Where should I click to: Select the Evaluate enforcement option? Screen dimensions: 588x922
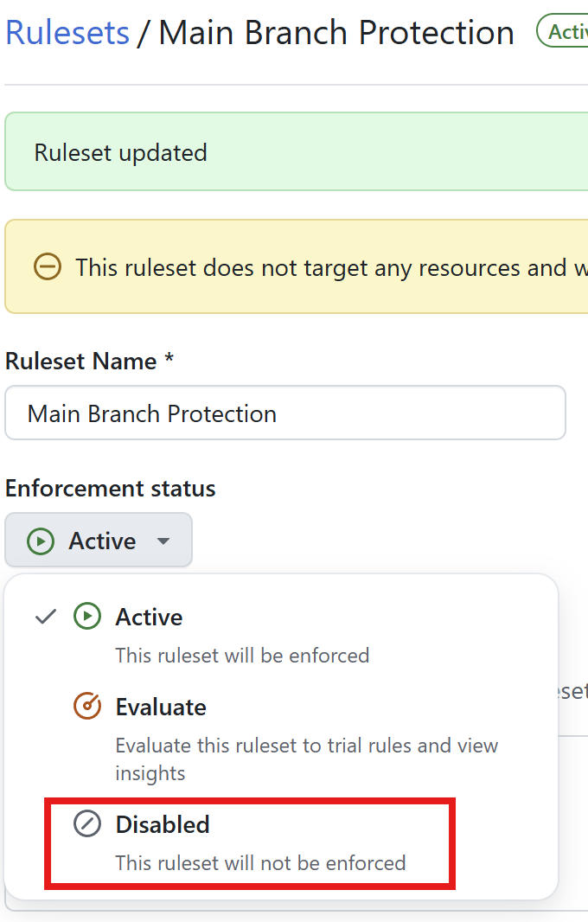pos(160,706)
